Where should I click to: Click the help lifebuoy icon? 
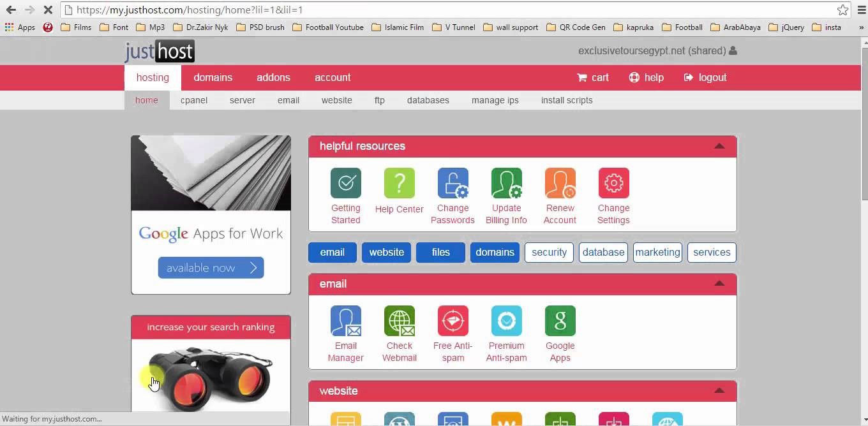click(634, 77)
